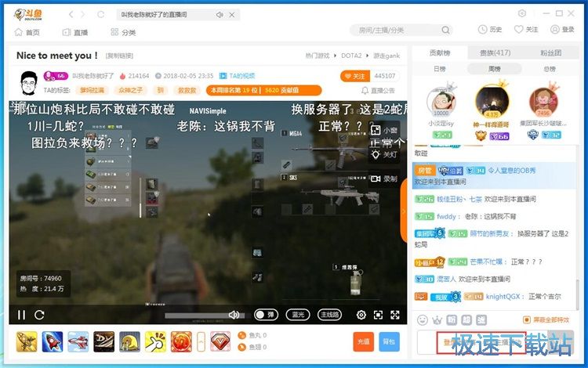Open 关注 followed list in the top bar
This screenshot has width=588, height=368.
tap(526, 29)
